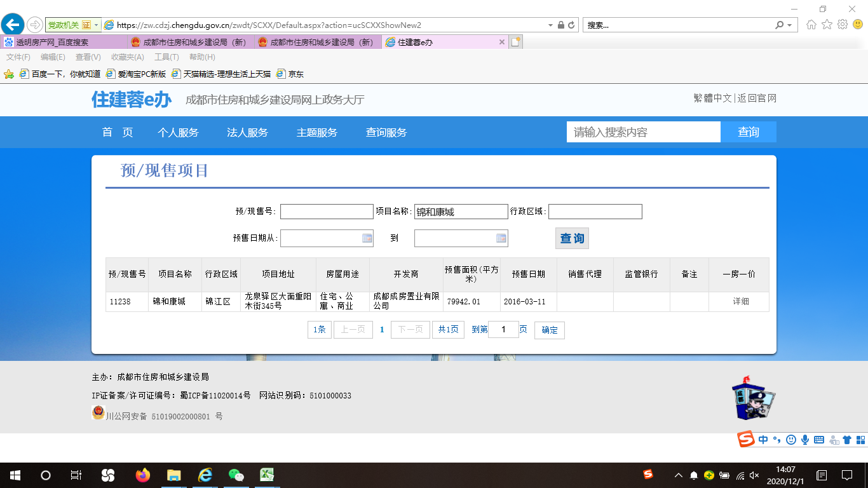Open the favorites star icon
Image resolution: width=868 pixels, height=488 pixels.
pos(827,25)
